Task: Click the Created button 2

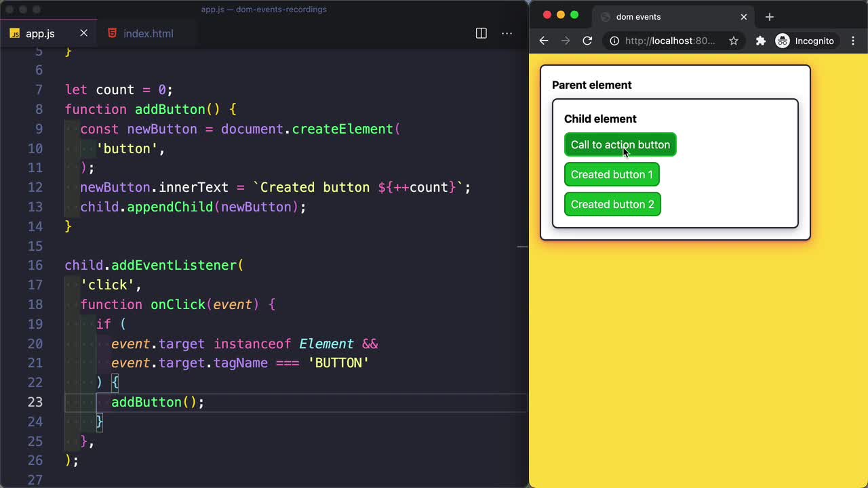Action: [612, 205]
